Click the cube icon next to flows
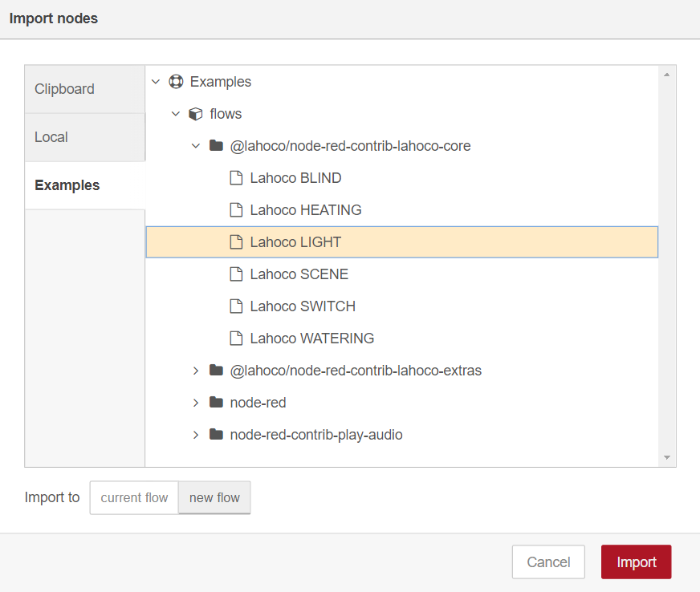The width and height of the screenshot is (700, 592). click(x=195, y=114)
